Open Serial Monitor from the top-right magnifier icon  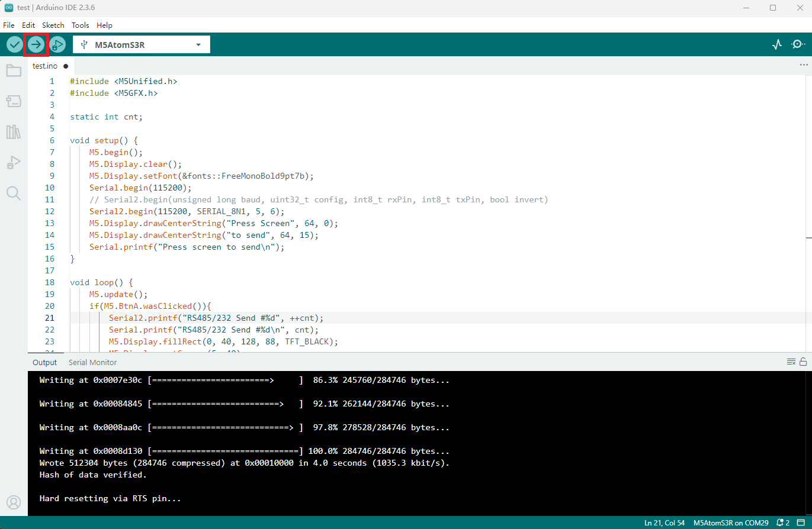(x=798, y=44)
